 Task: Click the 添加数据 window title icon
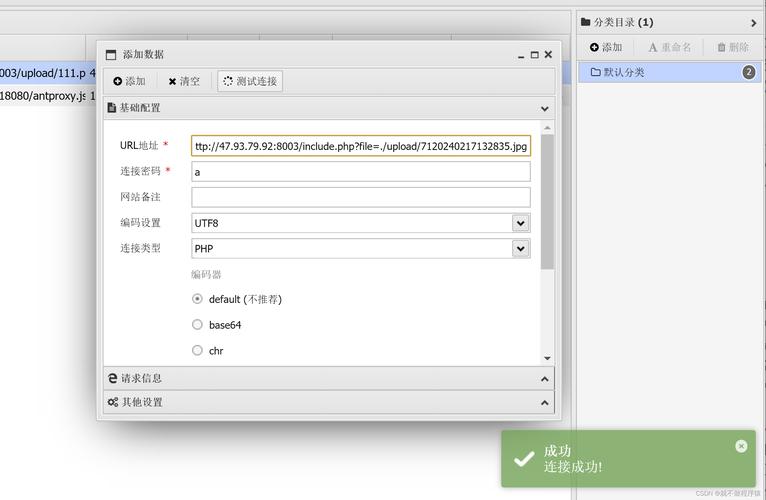point(111,55)
